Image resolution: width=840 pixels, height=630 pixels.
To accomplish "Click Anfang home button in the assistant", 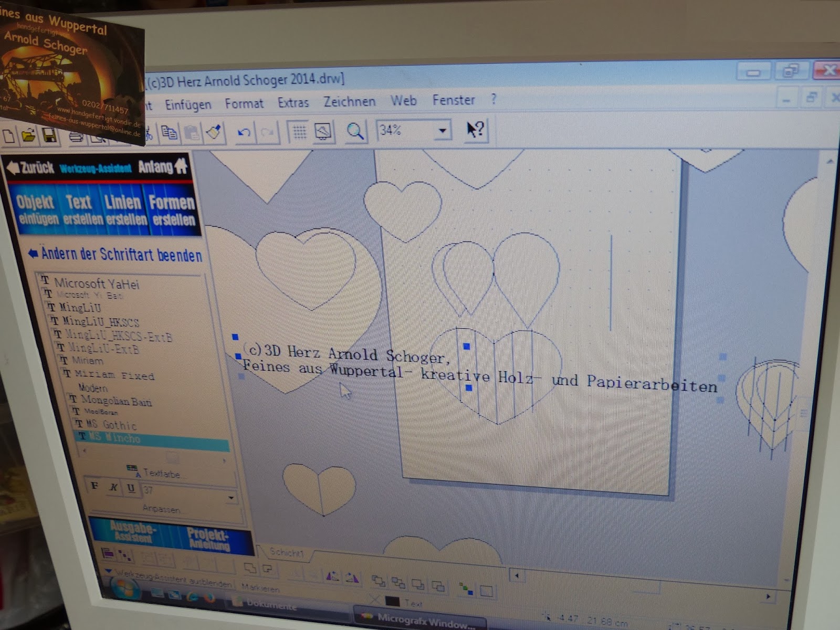I will click(x=162, y=167).
